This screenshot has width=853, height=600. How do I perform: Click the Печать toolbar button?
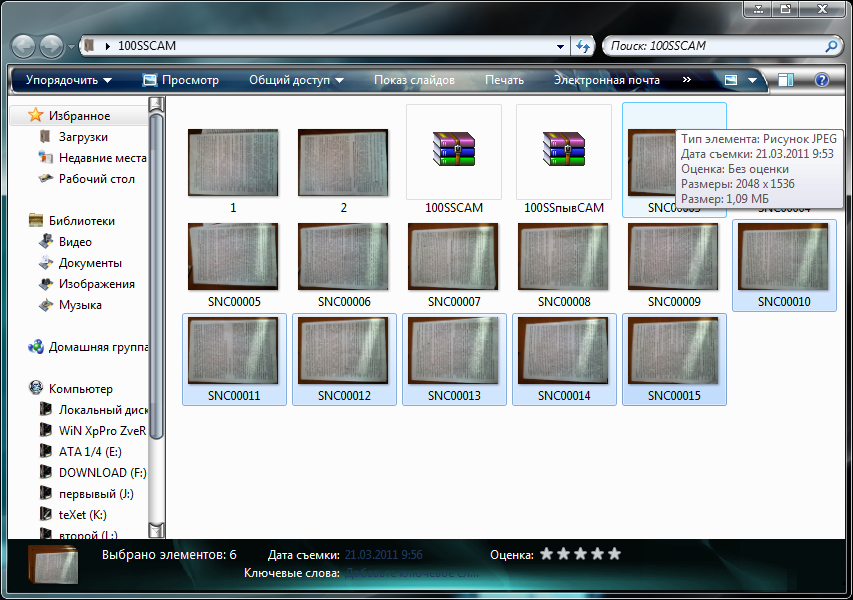tap(504, 80)
